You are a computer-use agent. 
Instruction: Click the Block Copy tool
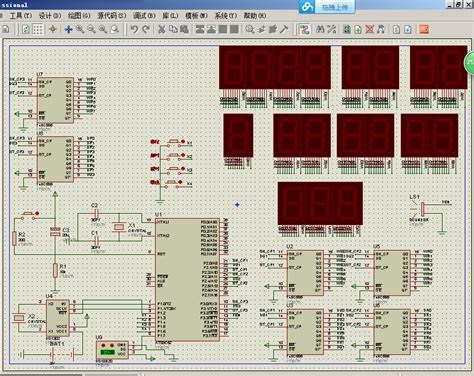pyautogui.click(x=200, y=29)
